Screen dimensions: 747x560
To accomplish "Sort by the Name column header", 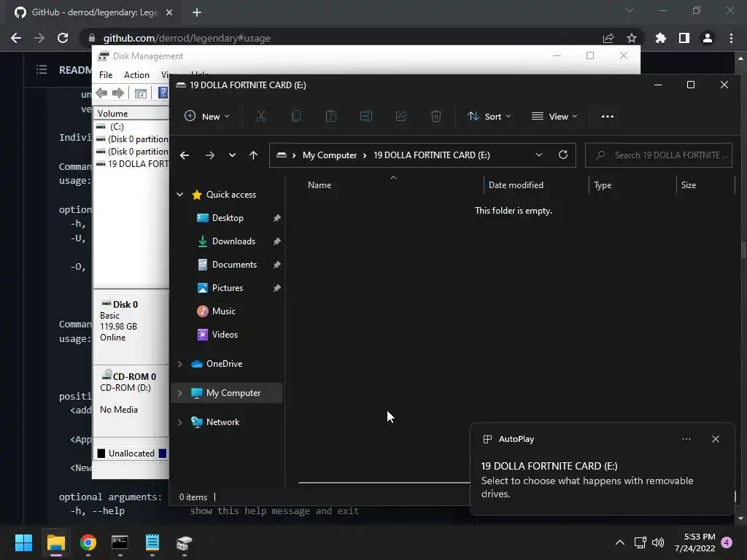I will [x=320, y=184].
